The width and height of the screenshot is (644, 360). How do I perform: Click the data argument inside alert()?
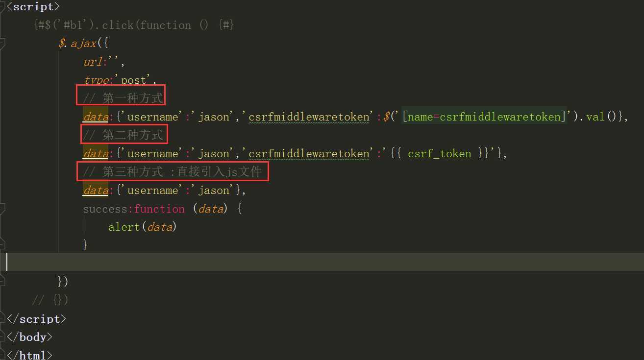[160, 227]
